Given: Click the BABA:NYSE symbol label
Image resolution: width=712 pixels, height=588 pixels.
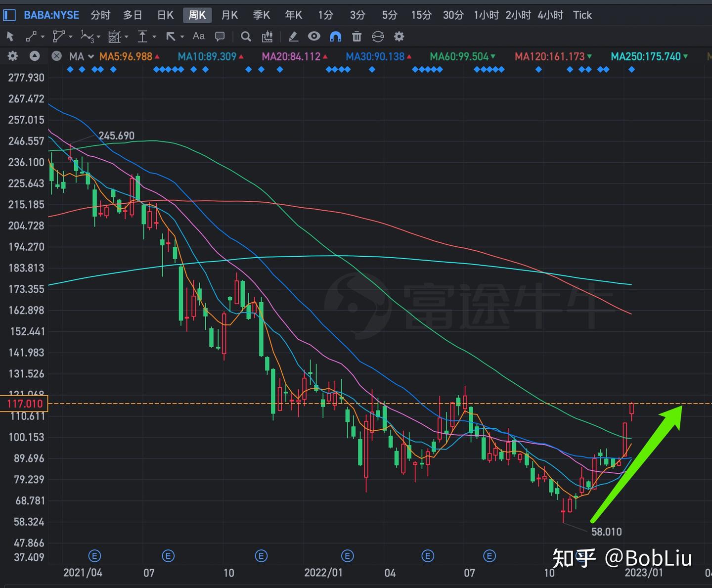Looking at the screenshot, I should [x=51, y=15].
